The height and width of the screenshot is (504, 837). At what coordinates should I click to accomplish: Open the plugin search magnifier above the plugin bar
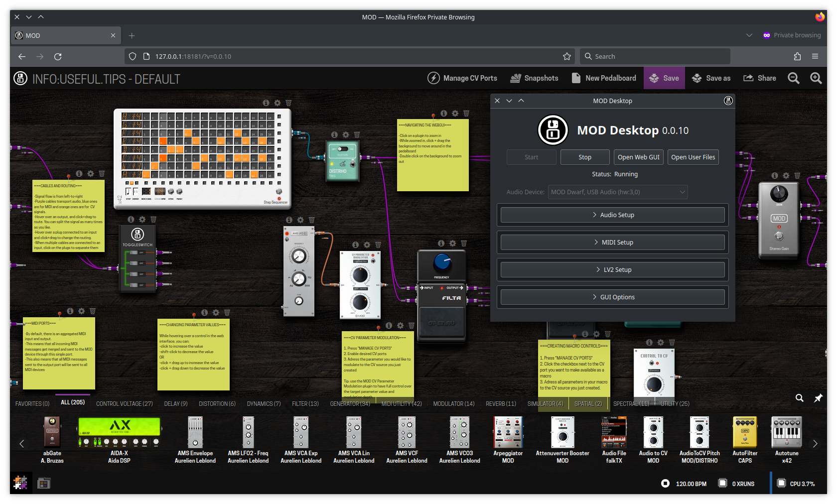799,398
